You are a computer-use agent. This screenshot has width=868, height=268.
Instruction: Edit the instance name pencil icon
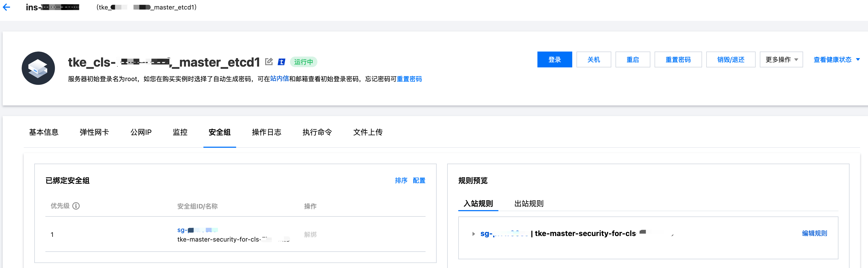[x=269, y=61]
